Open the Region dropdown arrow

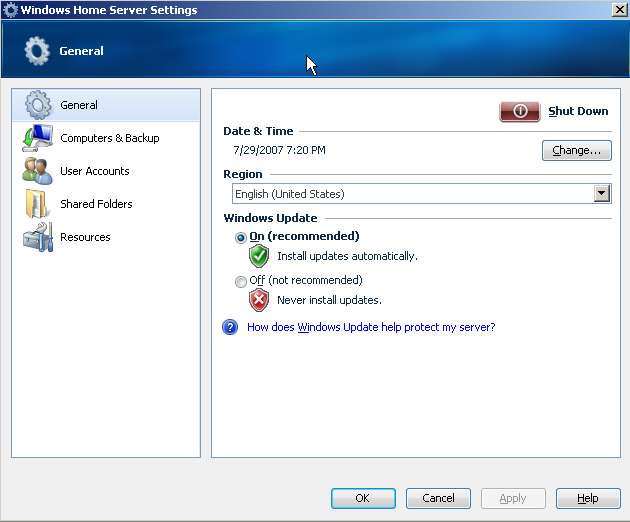(601, 194)
